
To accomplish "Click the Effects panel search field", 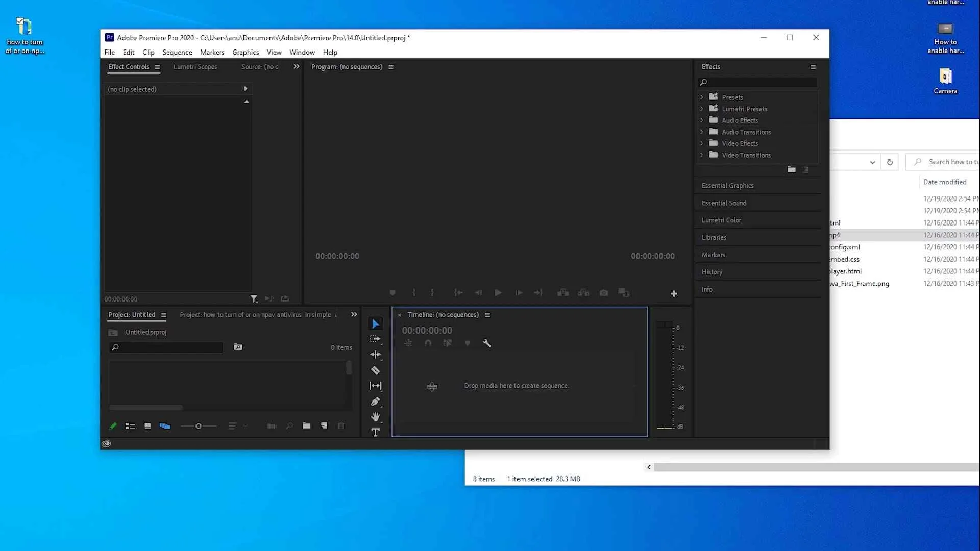I will coord(757,82).
